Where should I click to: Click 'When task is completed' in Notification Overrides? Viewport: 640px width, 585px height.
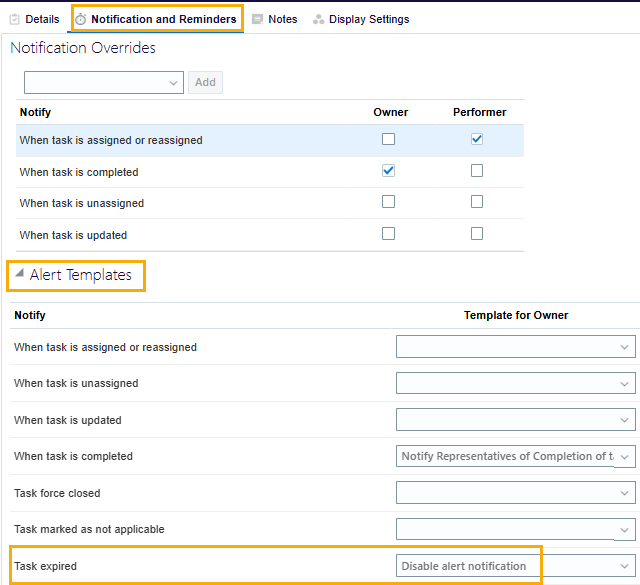(x=79, y=172)
